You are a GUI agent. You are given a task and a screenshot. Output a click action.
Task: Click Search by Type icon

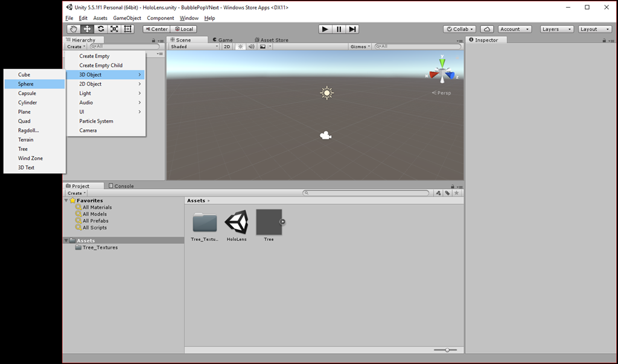coord(438,193)
